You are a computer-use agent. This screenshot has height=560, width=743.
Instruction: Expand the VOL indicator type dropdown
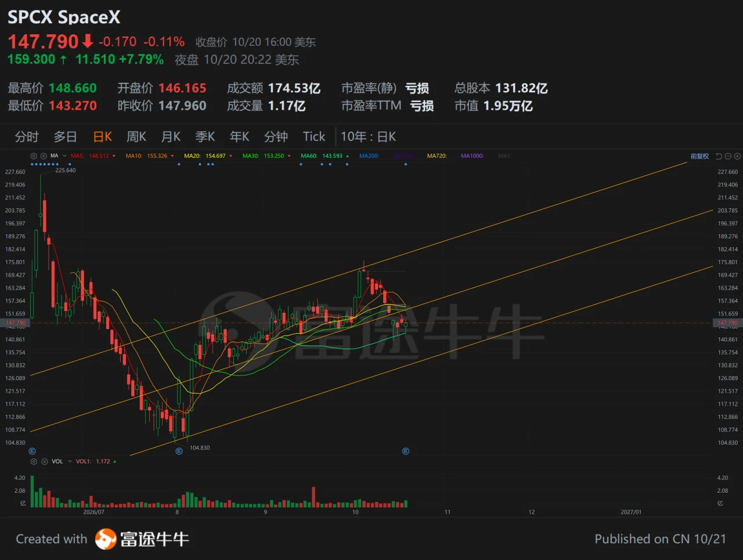70,461
